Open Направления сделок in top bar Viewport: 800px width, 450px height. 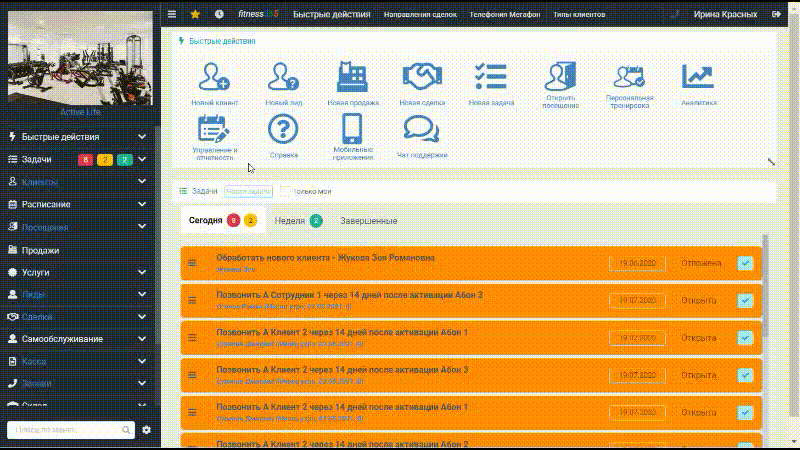pos(420,14)
